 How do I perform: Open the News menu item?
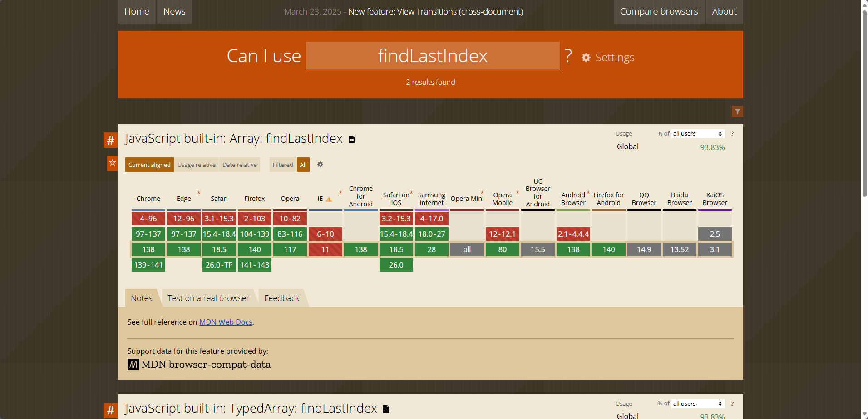(x=174, y=11)
